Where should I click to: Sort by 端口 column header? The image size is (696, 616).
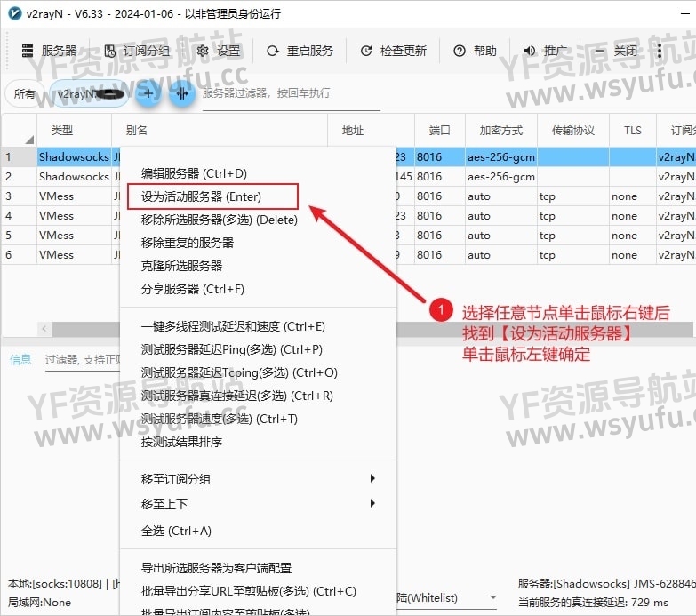click(440, 130)
